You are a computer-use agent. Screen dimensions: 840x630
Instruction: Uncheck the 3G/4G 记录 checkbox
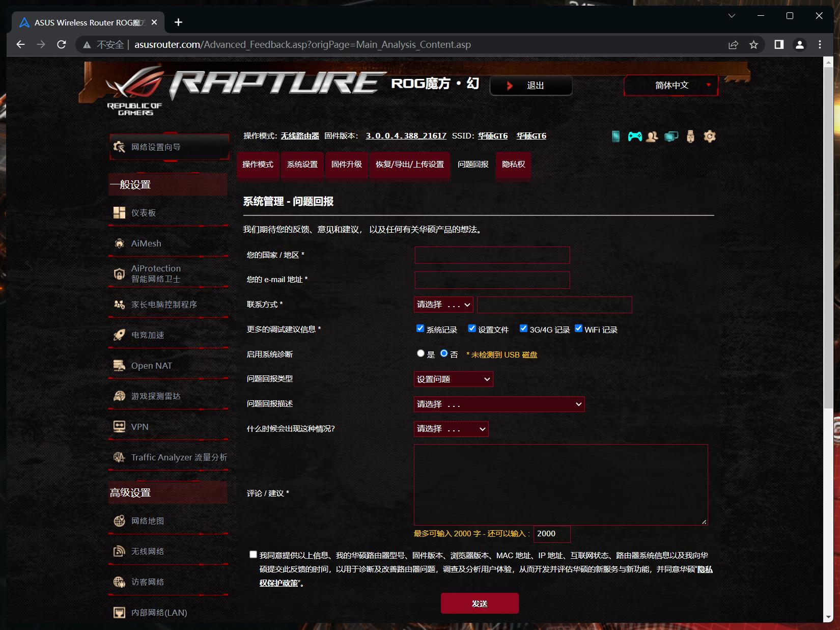[x=523, y=328]
